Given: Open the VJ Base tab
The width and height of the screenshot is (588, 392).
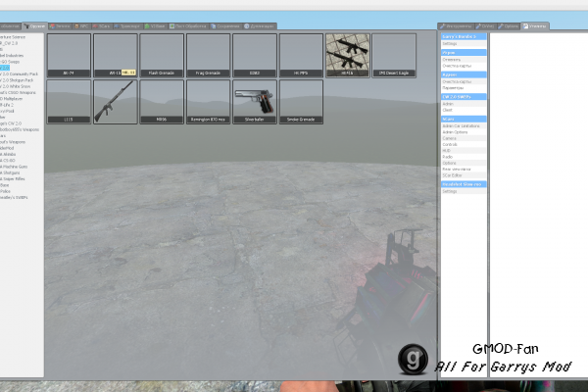Looking at the screenshot, I should point(155,26).
